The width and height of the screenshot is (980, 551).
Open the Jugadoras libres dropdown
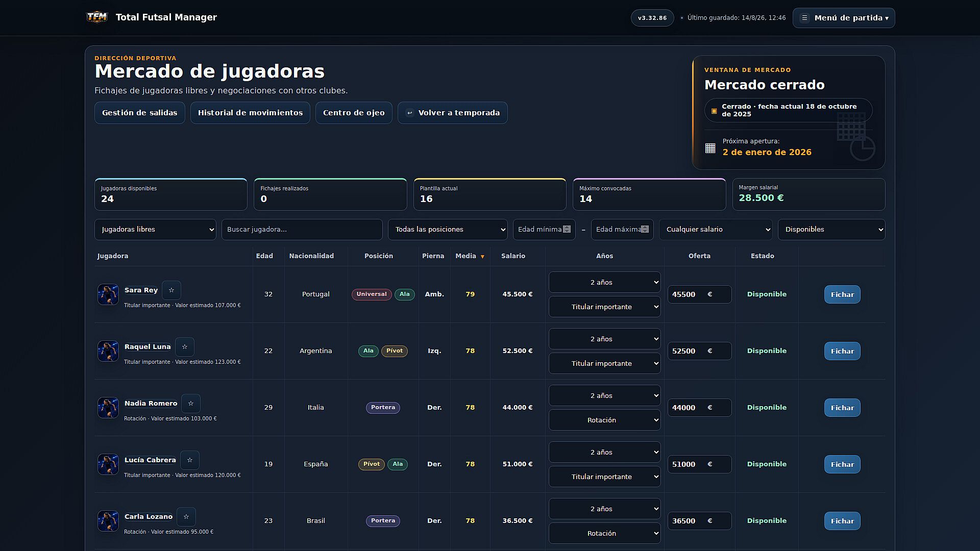tap(155, 230)
